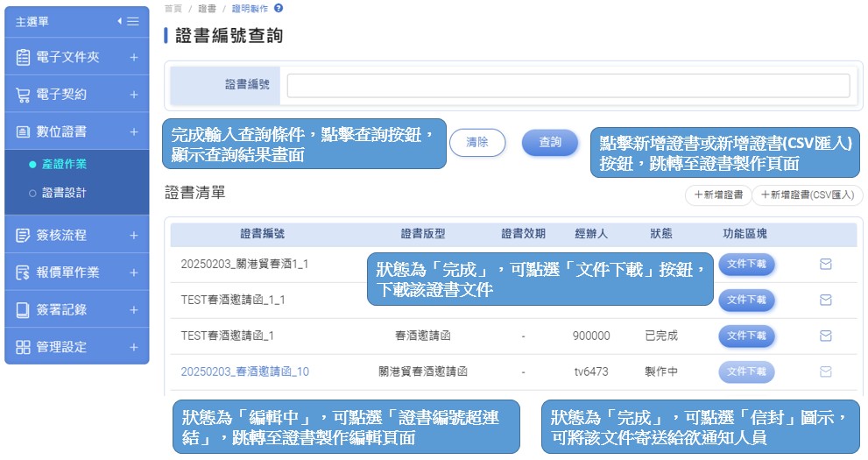This screenshot has width=868, height=460.
Task: Click the 簽署記錄 icon
Action: [23, 309]
